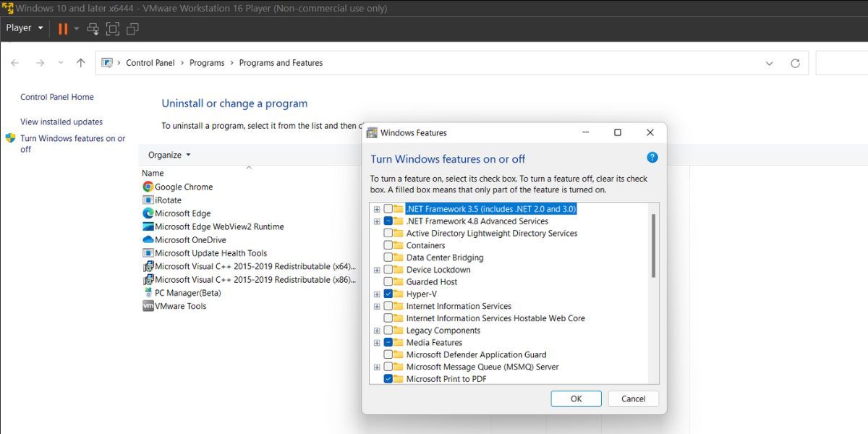The image size is (868, 434).
Task: Check the Device Lockdown checkbox
Action: [388, 270]
